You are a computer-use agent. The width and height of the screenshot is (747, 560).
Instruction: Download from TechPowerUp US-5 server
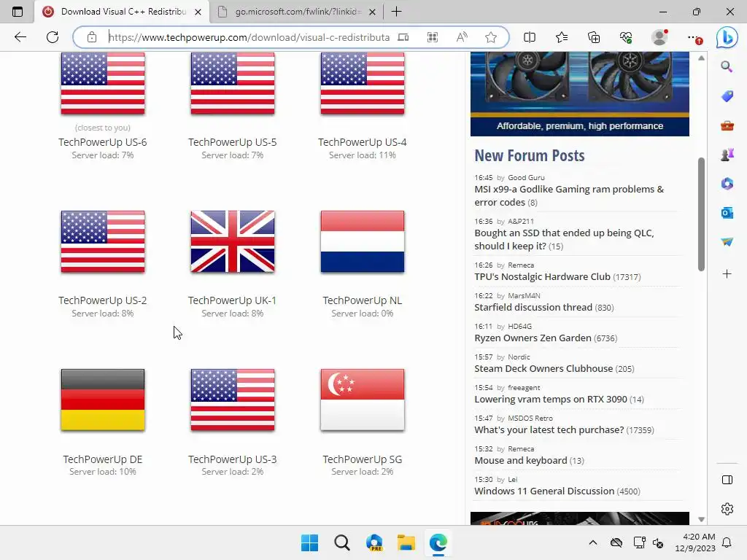(233, 84)
